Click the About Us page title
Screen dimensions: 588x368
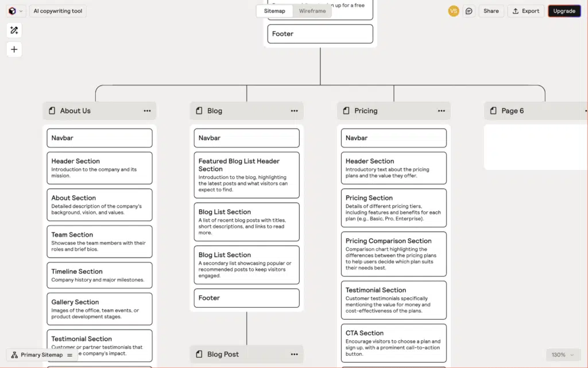pos(75,111)
